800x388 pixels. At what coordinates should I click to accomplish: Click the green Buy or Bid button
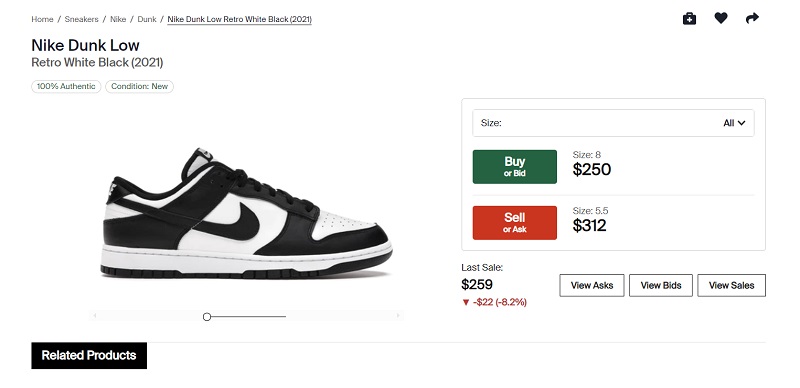[514, 167]
